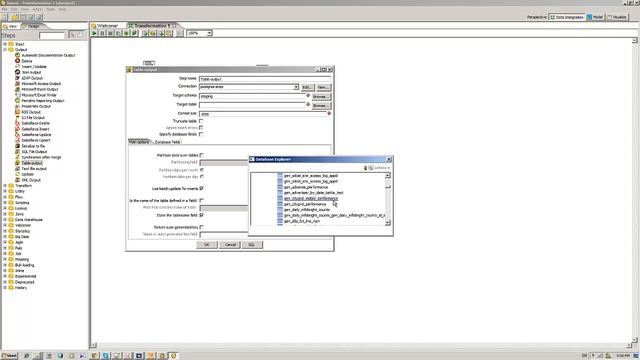Choose the Microsoft Excel Writer step
Viewport: 640px width, 360px height.
(x=39, y=95)
